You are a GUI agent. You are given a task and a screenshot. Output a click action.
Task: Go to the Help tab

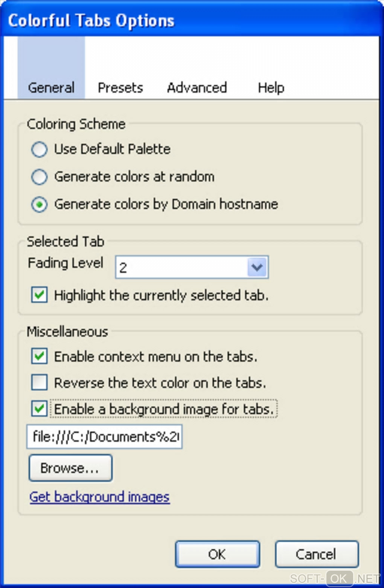[271, 88]
